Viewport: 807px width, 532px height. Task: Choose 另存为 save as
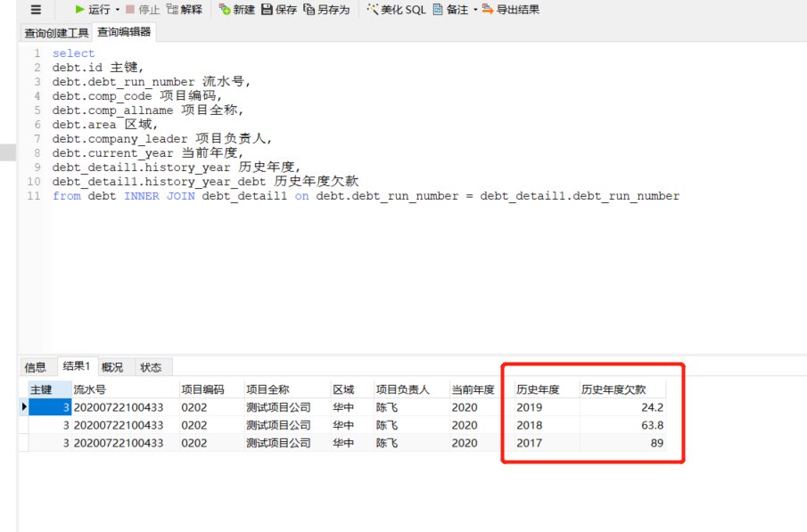pyautogui.click(x=326, y=9)
